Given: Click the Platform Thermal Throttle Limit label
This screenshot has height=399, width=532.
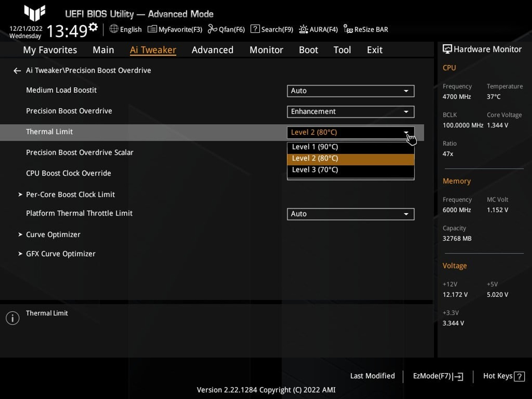Looking at the screenshot, I should [79, 213].
